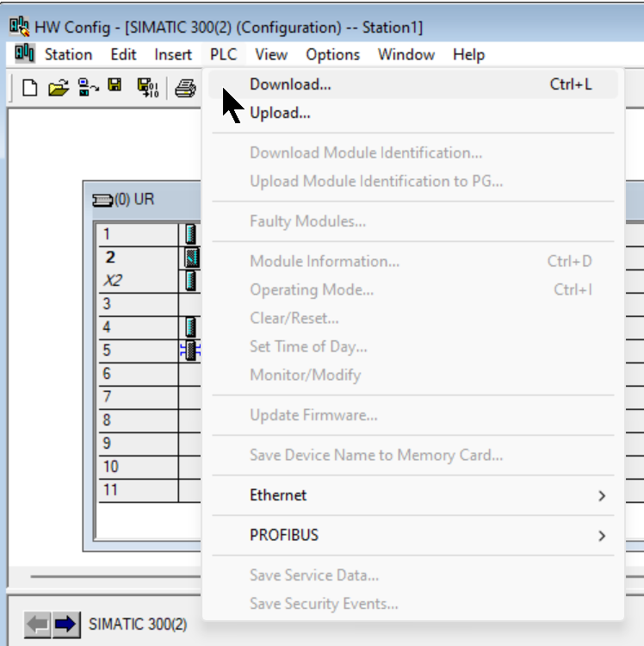Click the SIMATIC 300(2) label at bottom
Screen dimensions: 644x646
(x=138, y=624)
